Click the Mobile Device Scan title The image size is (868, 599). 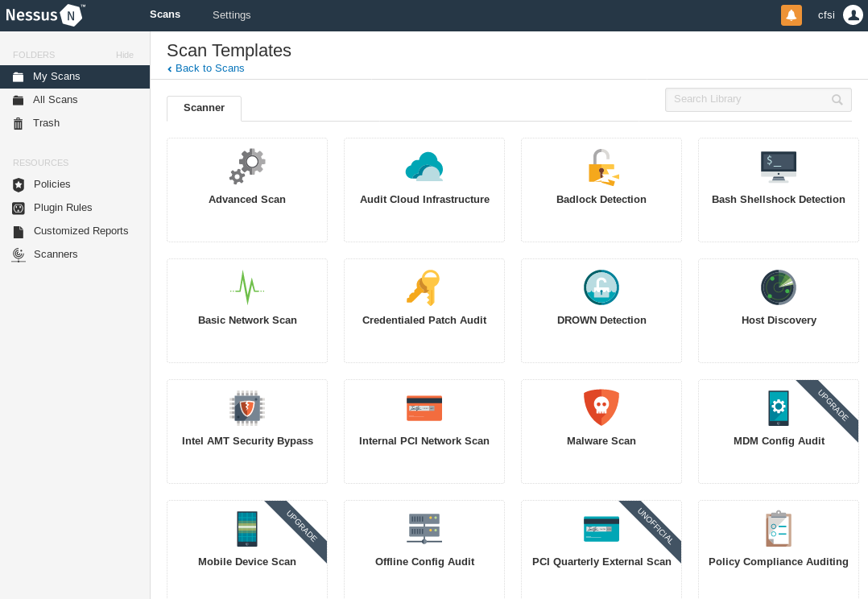tap(247, 561)
